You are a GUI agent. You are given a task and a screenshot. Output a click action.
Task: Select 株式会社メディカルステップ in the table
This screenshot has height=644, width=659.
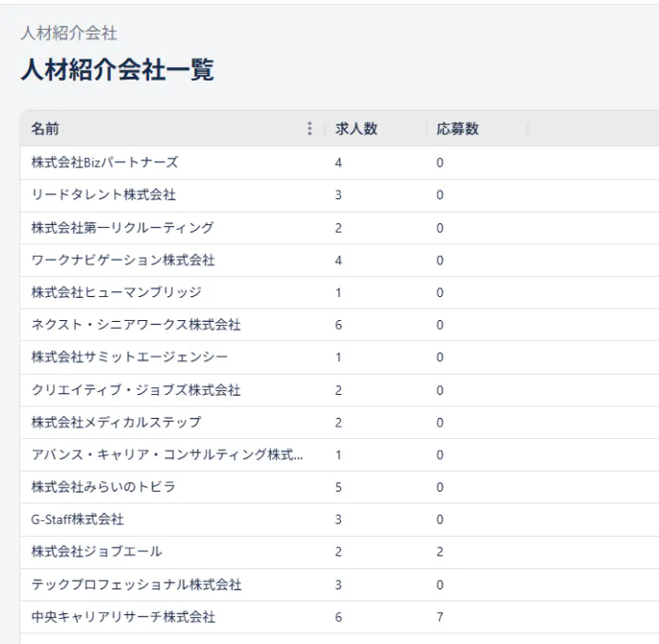116,423
